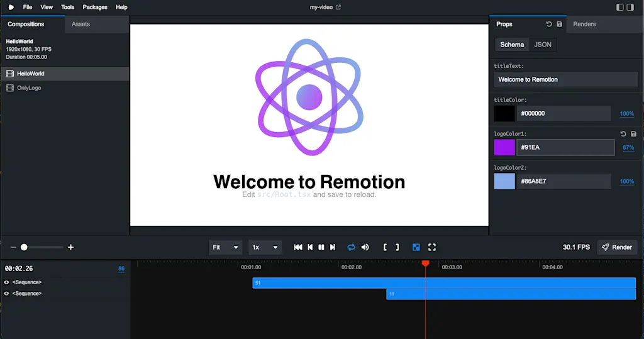Select the OnlyLogo composition
This screenshot has height=339, width=644.
[x=65, y=88]
